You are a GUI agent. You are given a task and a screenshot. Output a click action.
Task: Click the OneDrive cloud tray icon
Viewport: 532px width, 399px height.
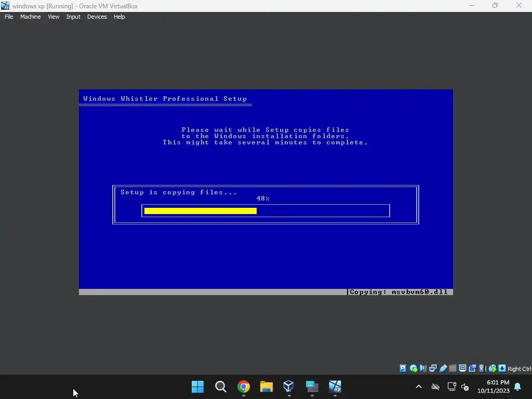click(x=435, y=387)
